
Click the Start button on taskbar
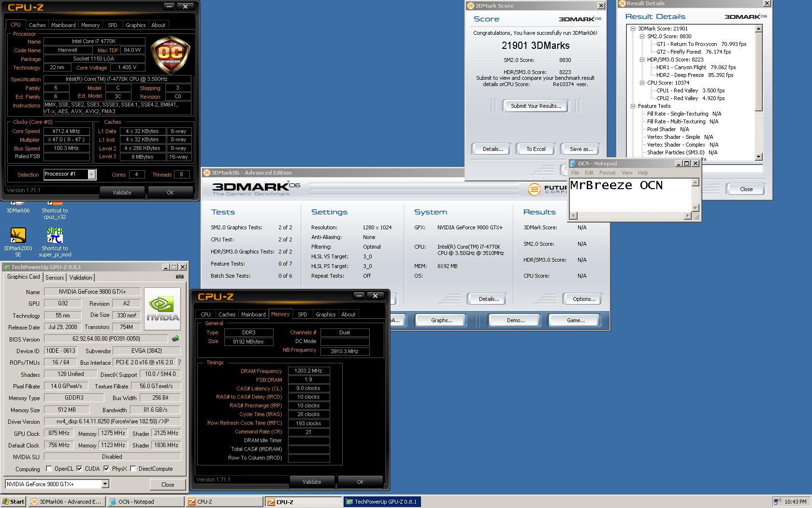13,502
